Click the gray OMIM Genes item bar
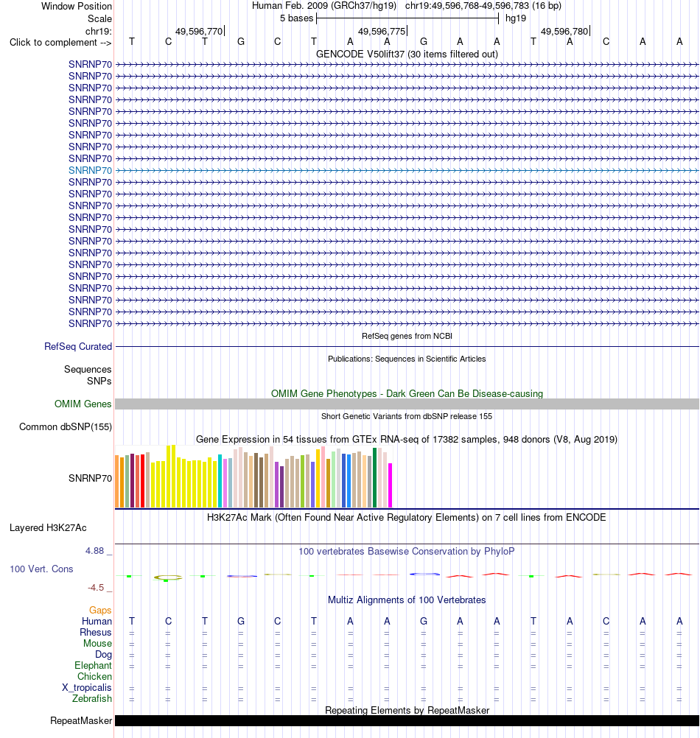Image resolution: width=700 pixels, height=738 pixels. click(407, 404)
